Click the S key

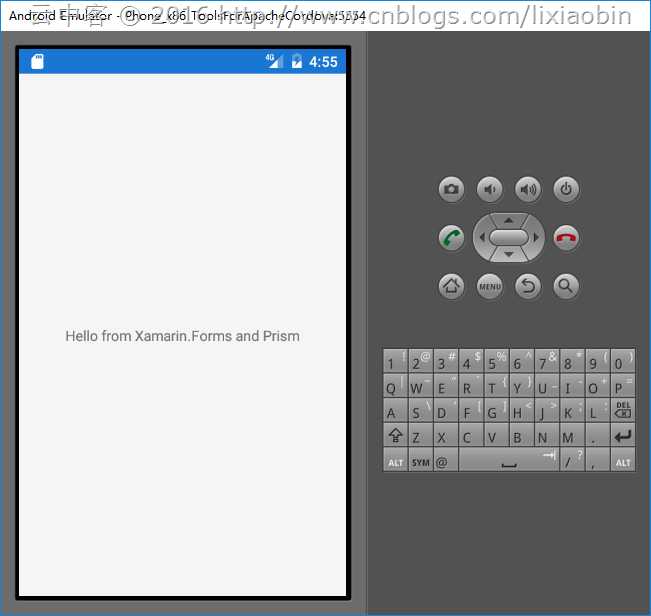click(x=421, y=410)
